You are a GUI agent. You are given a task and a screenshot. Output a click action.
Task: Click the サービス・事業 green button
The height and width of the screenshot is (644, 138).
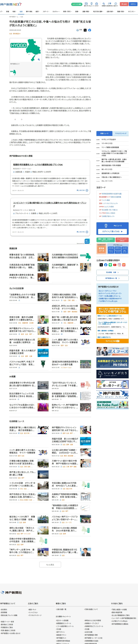(77, 4)
